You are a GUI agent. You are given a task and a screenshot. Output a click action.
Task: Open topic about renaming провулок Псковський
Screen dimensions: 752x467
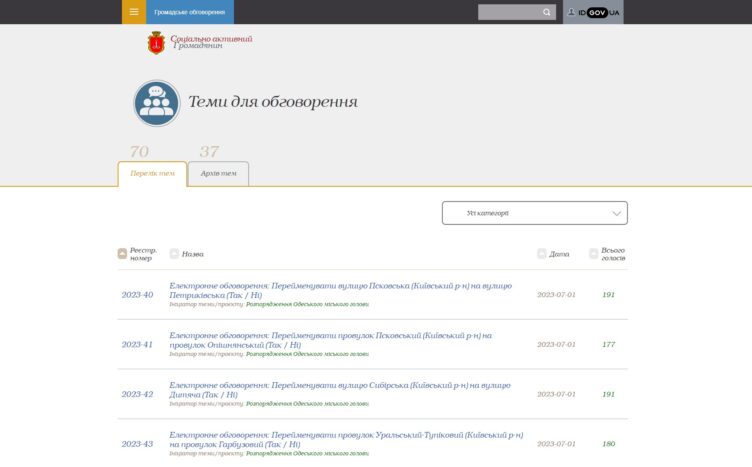click(330, 340)
